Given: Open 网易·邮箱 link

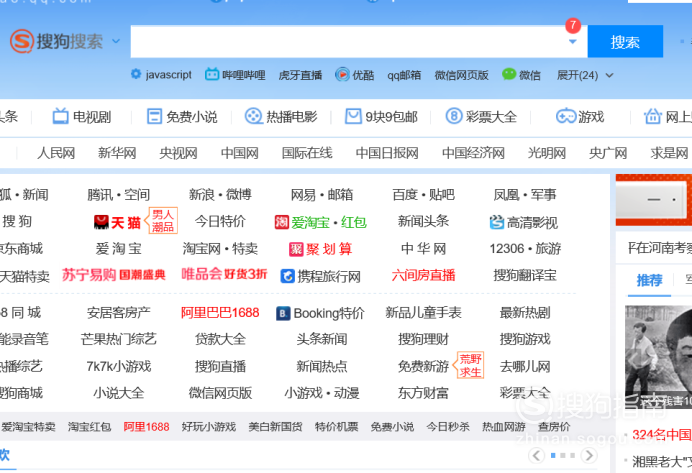Looking at the screenshot, I should (x=322, y=195).
